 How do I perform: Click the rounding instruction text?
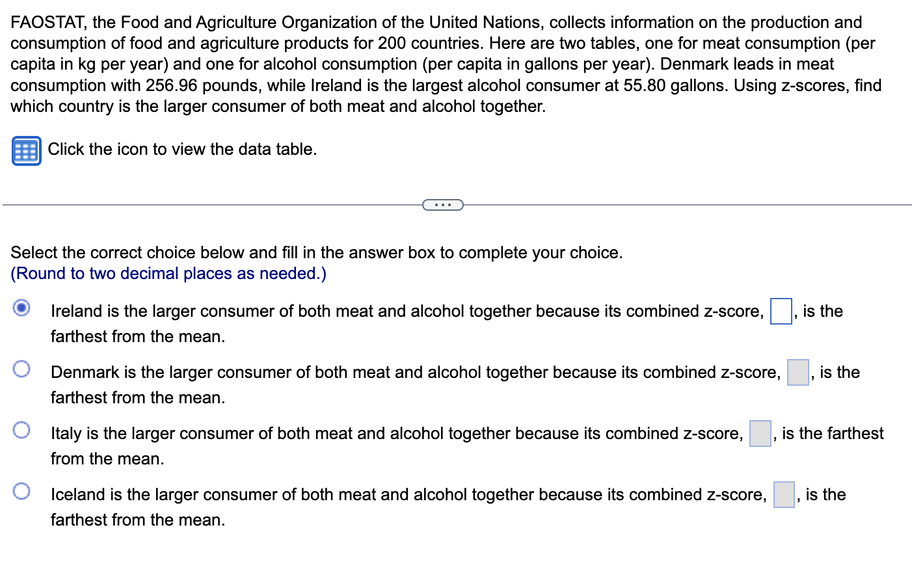coord(168,273)
